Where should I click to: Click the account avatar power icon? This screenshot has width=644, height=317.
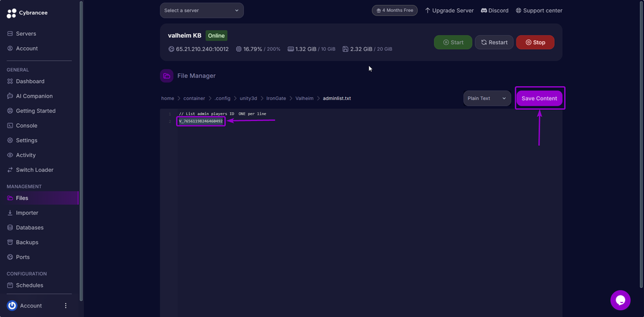(12, 306)
